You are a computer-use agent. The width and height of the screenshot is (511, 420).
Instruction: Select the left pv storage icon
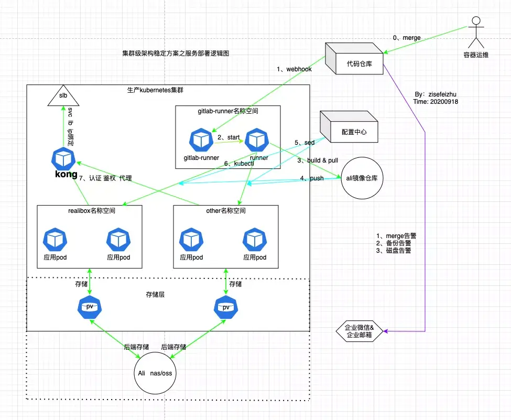tap(90, 307)
